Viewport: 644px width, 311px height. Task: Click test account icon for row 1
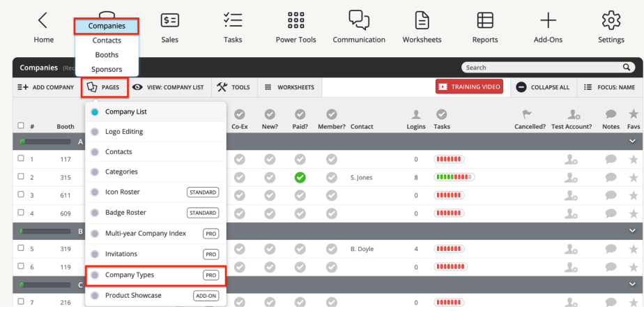click(571, 160)
